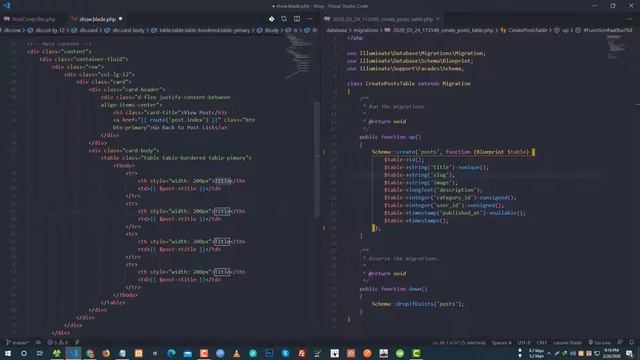Start Go Live server

pos(599,342)
